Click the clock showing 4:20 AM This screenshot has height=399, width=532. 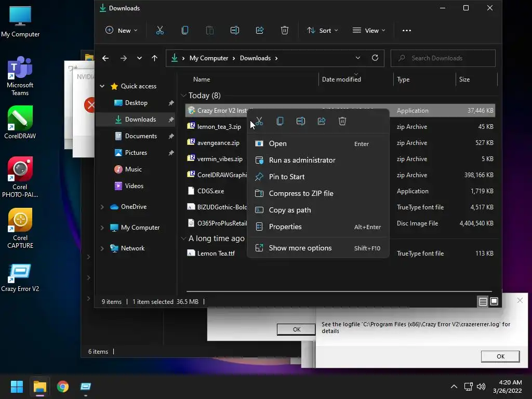click(510, 382)
